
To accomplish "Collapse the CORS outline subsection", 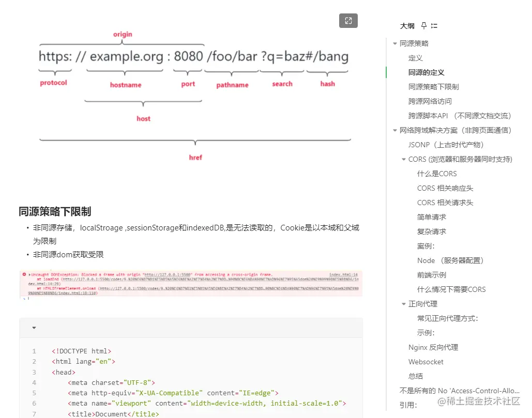I will (403, 159).
